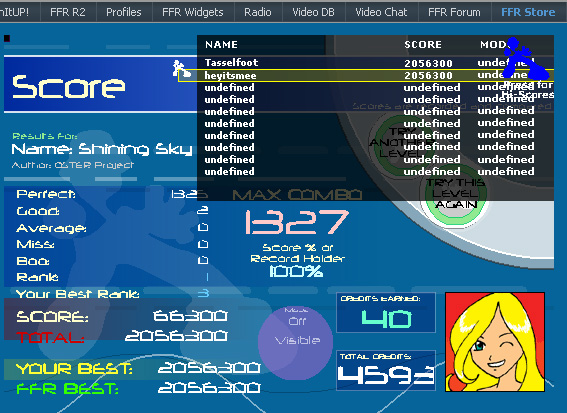Click the Total Credits counter box

[x=386, y=370]
